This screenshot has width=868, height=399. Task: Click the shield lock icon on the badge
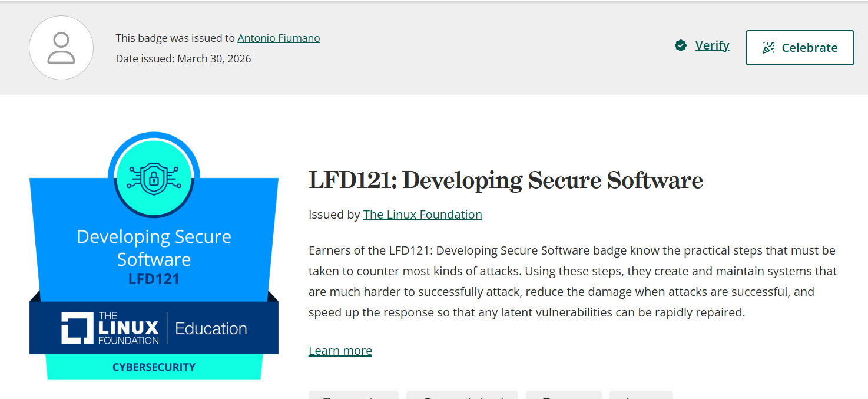[154, 178]
